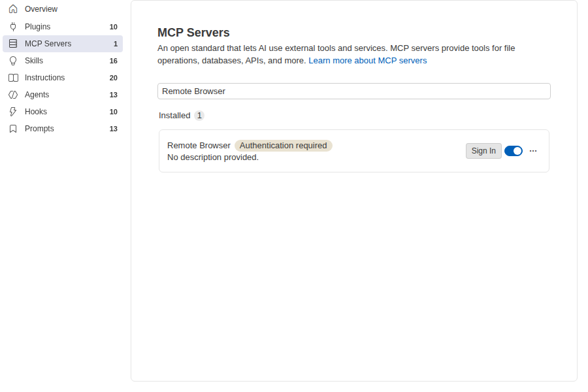Click the Skills lightbulb icon
The image size is (588, 392).
point(13,61)
